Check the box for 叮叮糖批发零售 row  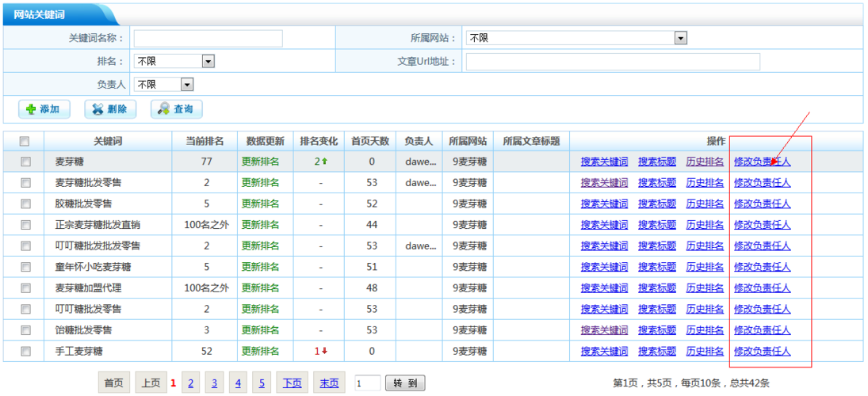pyautogui.click(x=25, y=309)
